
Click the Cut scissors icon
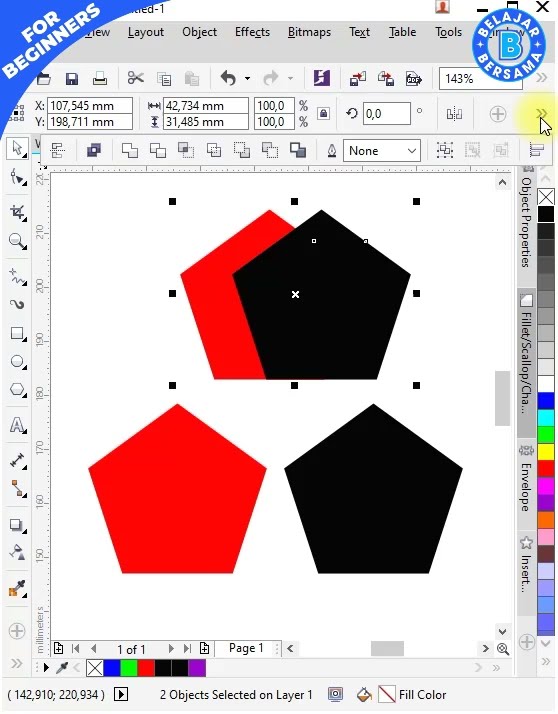(135, 78)
